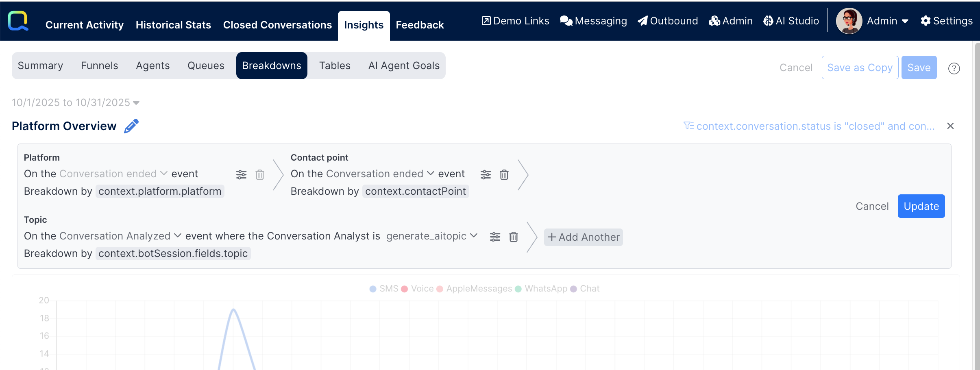980x370 pixels.
Task: Click the app logo in top-left corner
Action: pyautogui.click(x=18, y=21)
